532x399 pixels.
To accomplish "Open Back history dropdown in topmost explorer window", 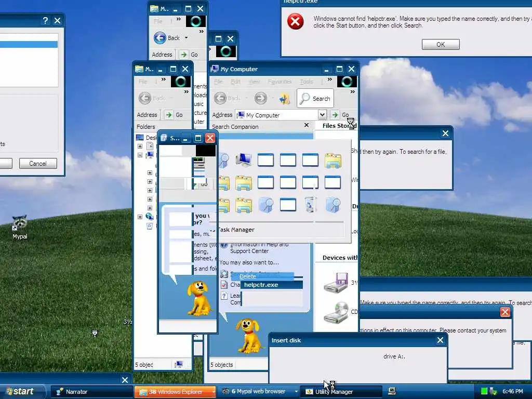I will 186,37.
